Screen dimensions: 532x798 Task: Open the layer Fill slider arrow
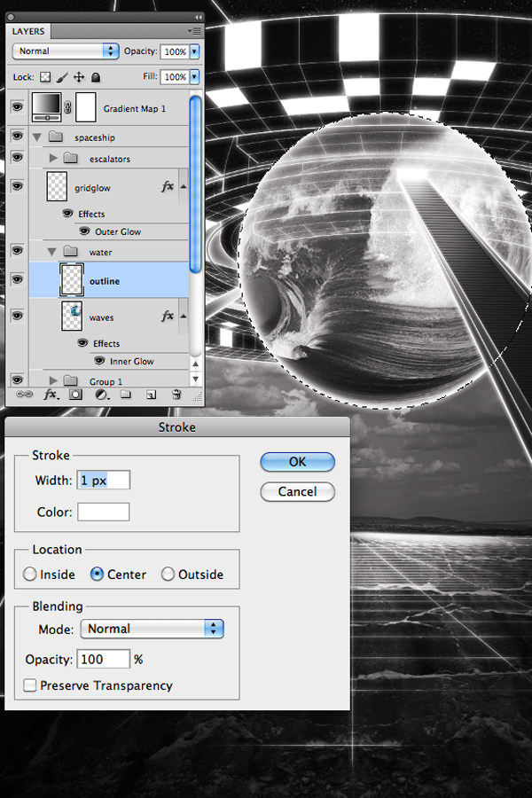point(194,77)
